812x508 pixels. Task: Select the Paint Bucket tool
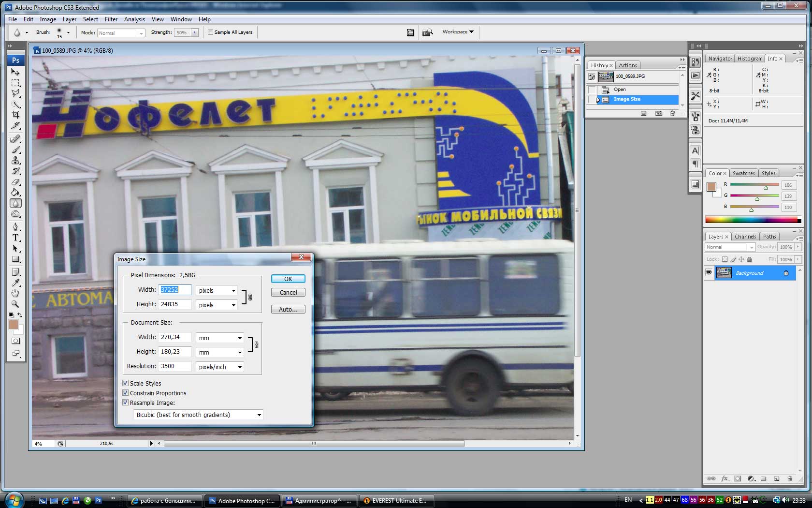point(15,193)
